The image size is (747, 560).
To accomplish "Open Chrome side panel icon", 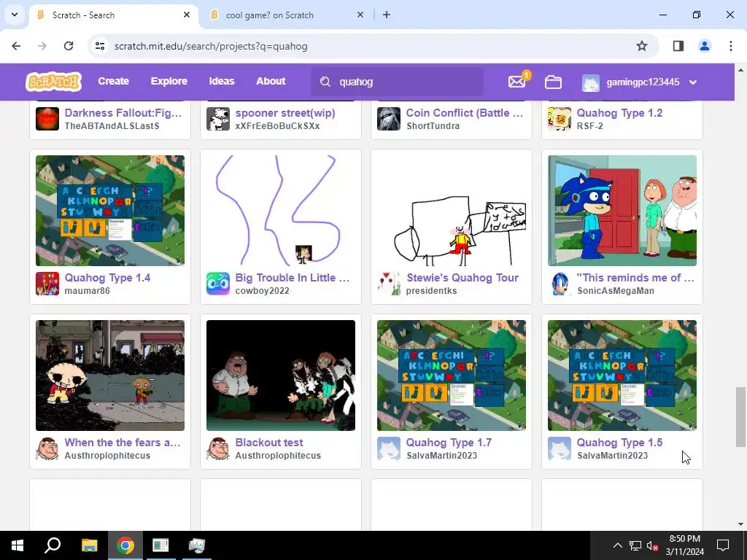I will point(678,46).
